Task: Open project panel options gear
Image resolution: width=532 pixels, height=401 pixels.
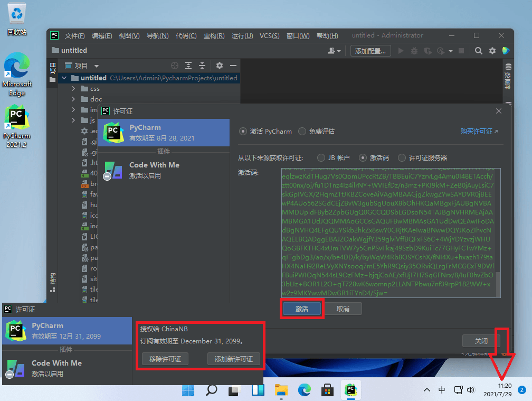Action: (x=220, y=66)
